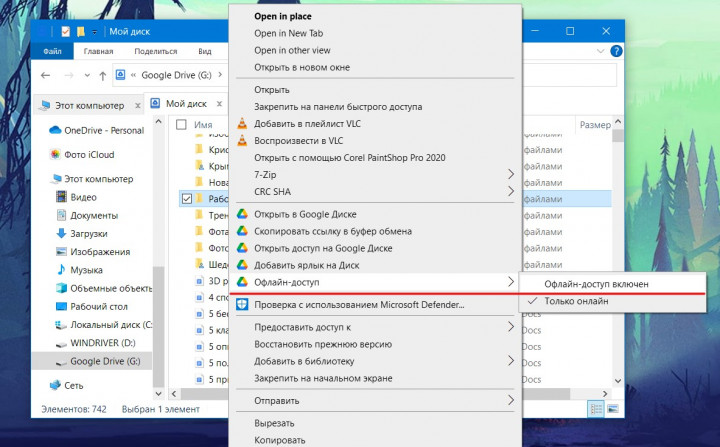
Task: Click Drive icon beside 'Скопировать ссылку в буфер обмена'
Action: 241,231
